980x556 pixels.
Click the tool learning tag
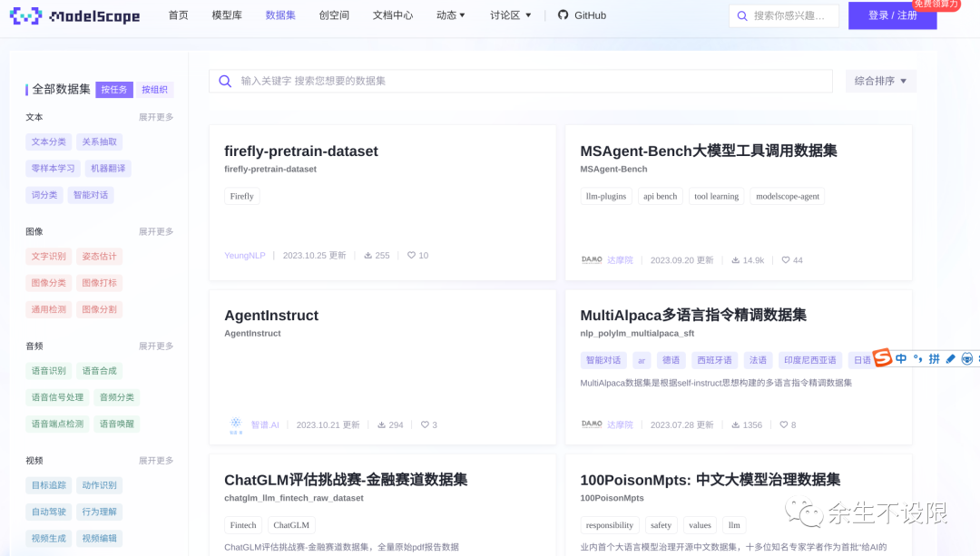pos(716,196)
